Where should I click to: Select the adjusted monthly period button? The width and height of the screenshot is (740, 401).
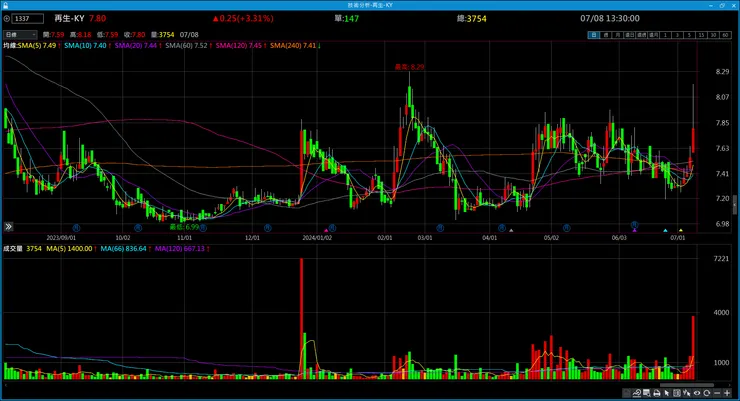click(x=654, y=35)
